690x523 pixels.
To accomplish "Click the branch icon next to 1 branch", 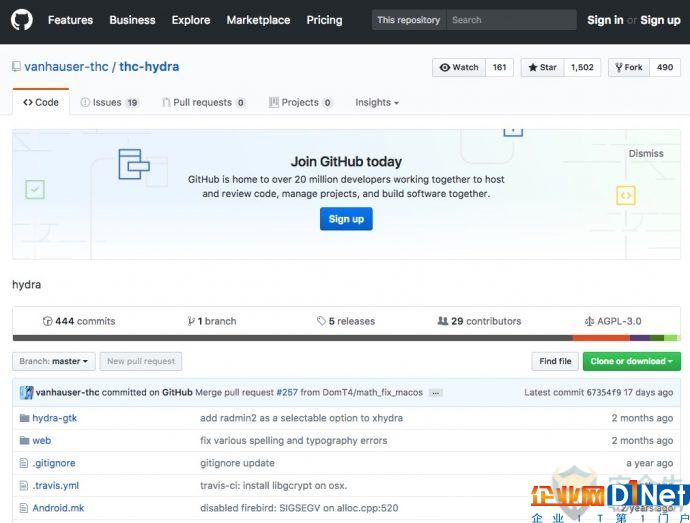I will pyautogui.click(x=191, y=321).
